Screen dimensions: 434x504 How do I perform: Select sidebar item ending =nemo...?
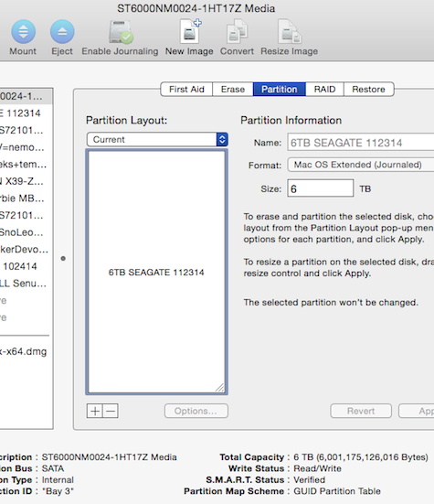(26, 147)
